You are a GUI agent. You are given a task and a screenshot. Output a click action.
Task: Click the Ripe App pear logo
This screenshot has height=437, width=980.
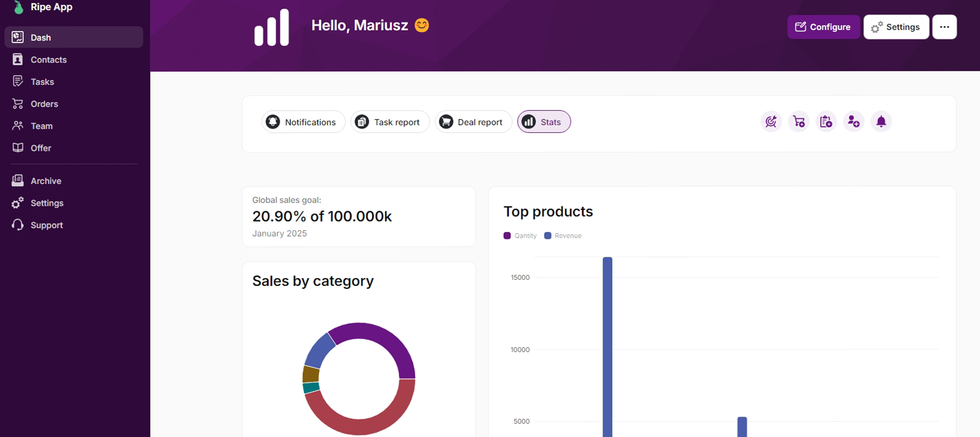[18, 7]
